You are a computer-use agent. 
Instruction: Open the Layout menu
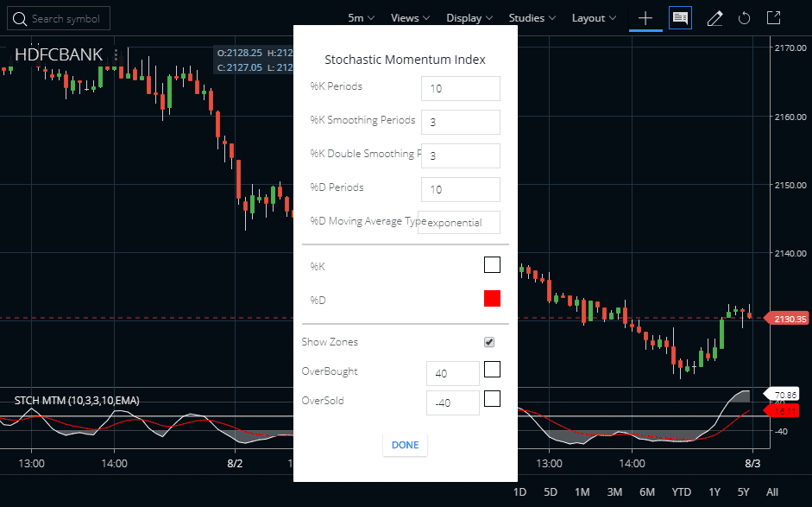coord(593,17)
